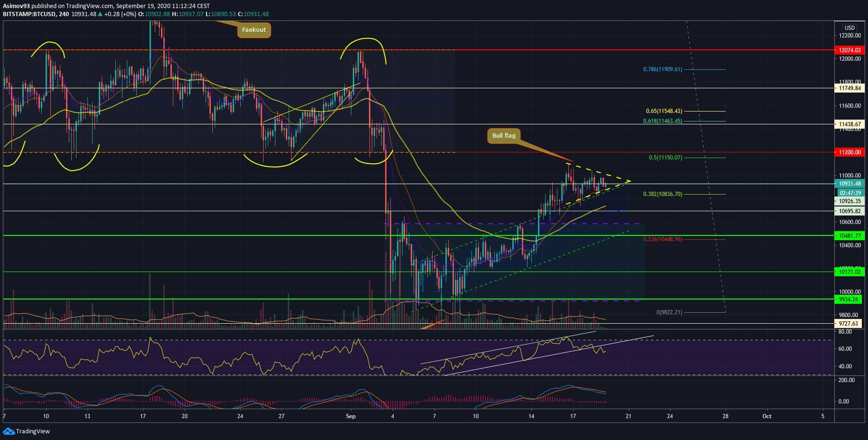
Task: Click the USD currency label
Action: 849,28
